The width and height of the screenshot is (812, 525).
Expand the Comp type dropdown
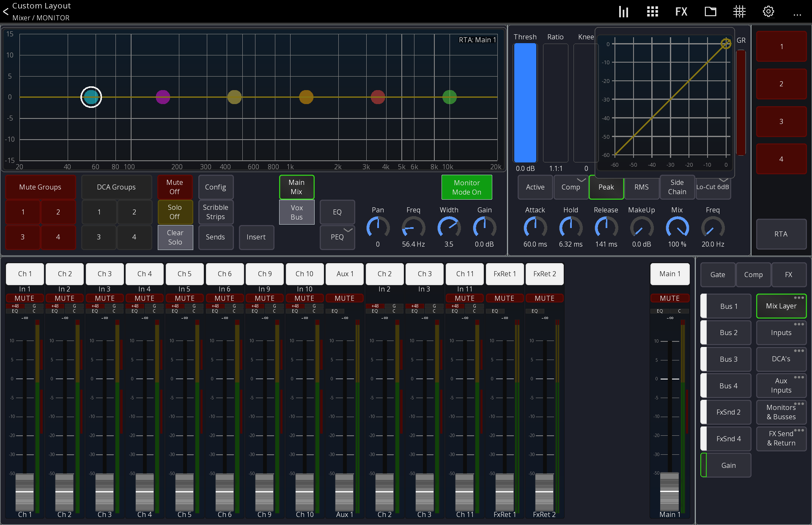pos(582,180)
